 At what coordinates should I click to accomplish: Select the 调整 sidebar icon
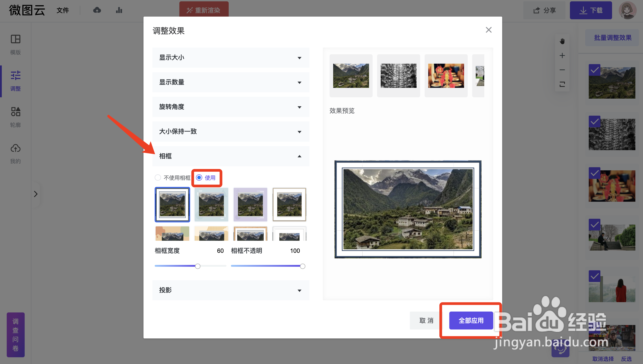[15, 80]
